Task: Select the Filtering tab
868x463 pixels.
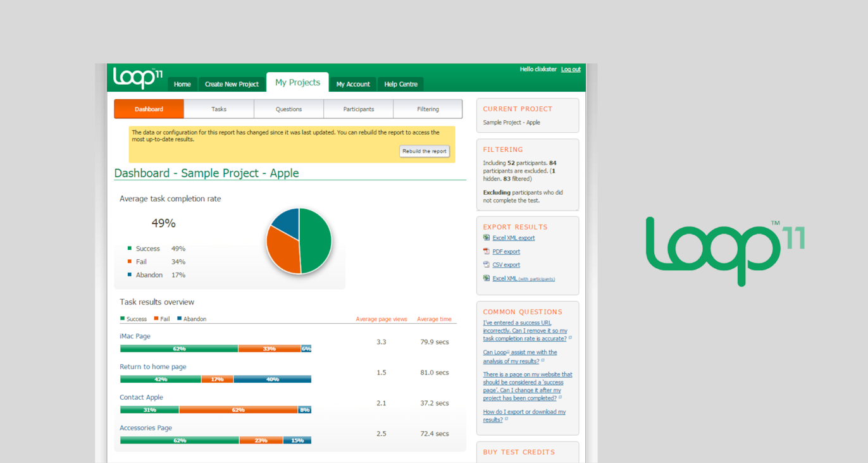Action: tap(428, 109)
